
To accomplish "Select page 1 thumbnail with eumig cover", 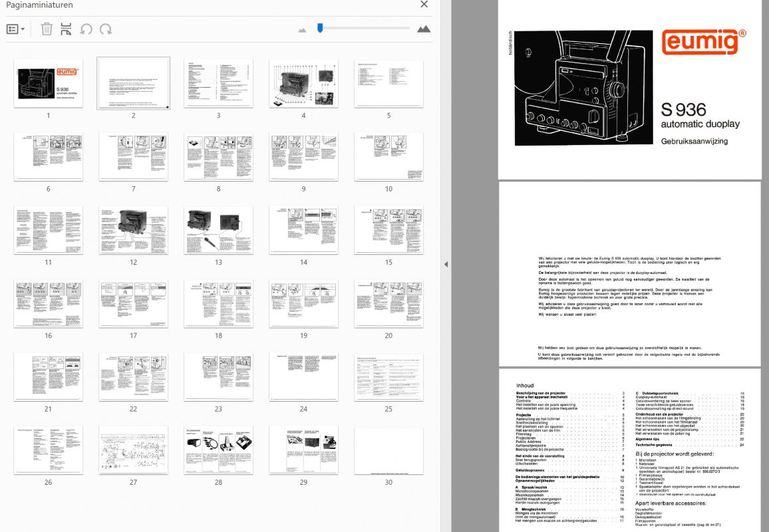I will point(48,83).
